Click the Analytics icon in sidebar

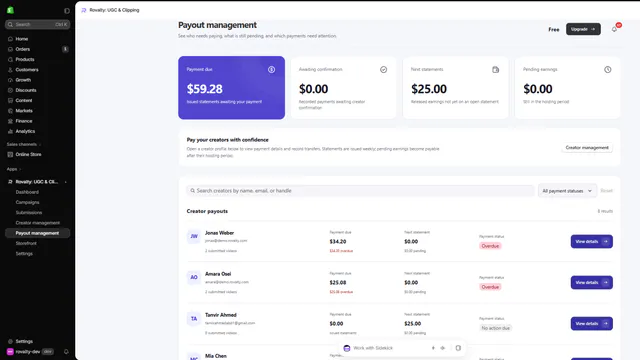pyautogui.click(x=10, y=131)
